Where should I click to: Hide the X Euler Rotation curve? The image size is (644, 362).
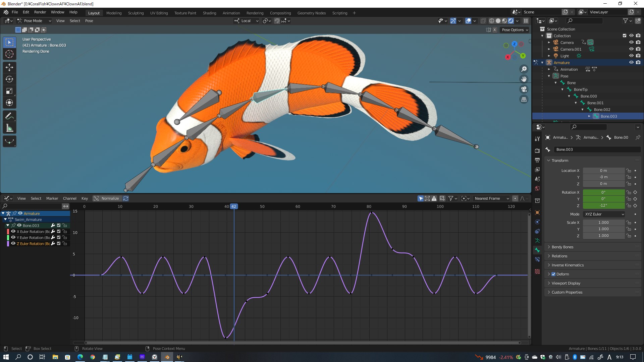click(x=13, y=231)
